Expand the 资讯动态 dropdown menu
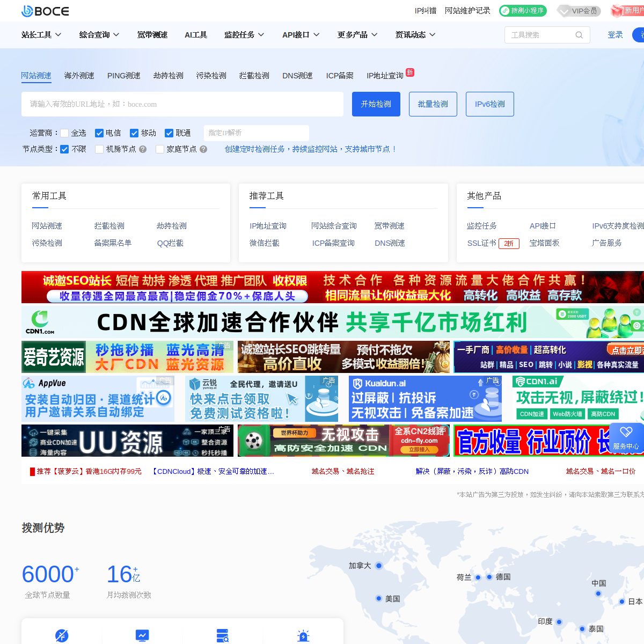 [415, 35]
